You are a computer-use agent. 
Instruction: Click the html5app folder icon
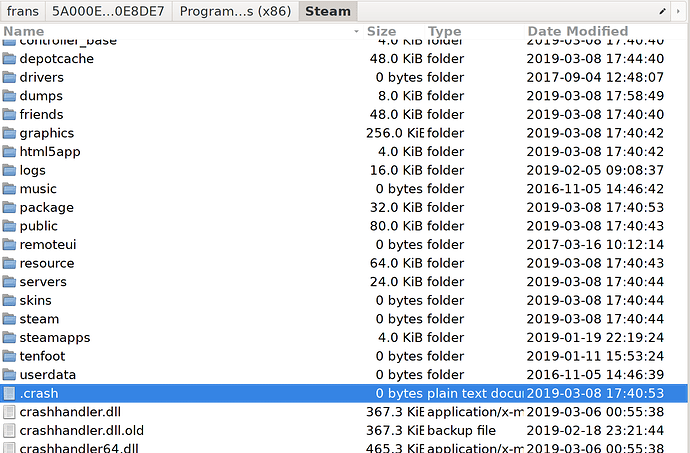click(9, 151)
